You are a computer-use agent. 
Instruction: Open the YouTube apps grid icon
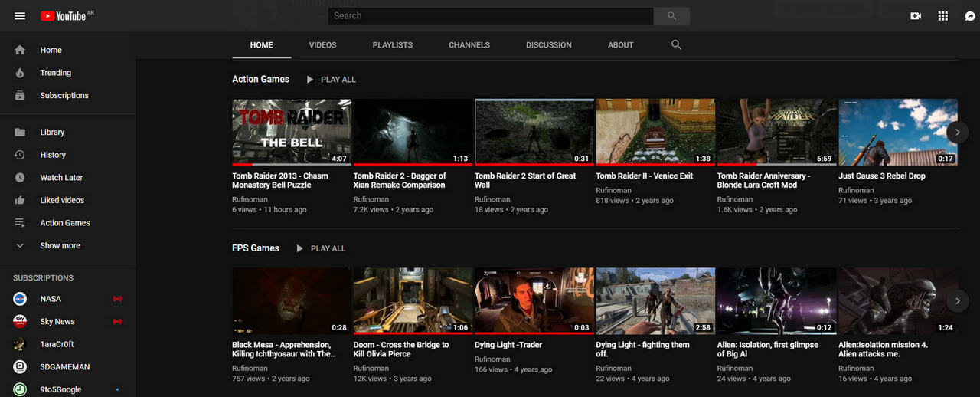pyautogui.click(x=943, y=16)
